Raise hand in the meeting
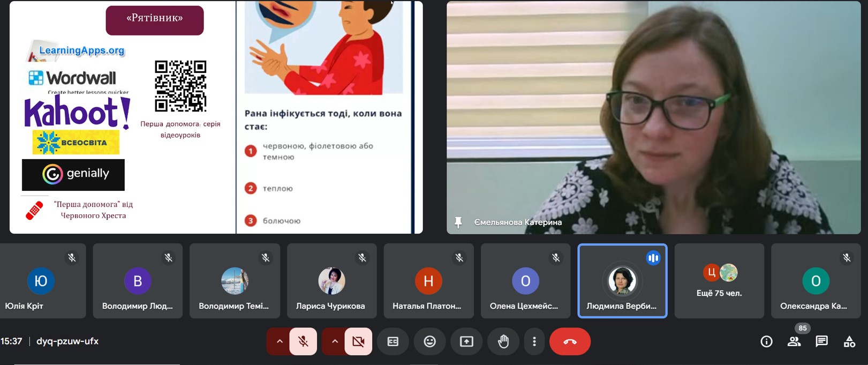The image size is (868, 365). coord(503,341)
